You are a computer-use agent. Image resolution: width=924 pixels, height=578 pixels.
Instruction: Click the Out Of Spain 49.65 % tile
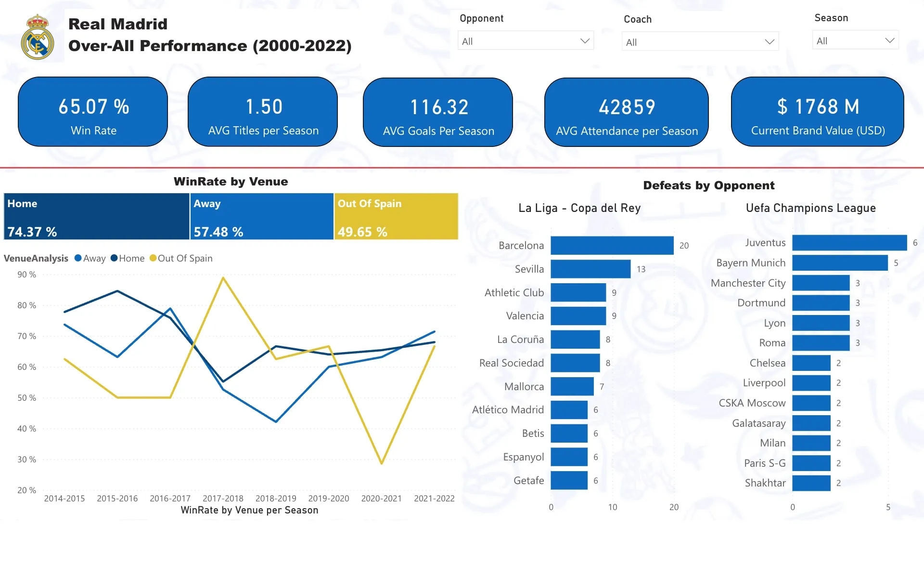coord(396,216)
